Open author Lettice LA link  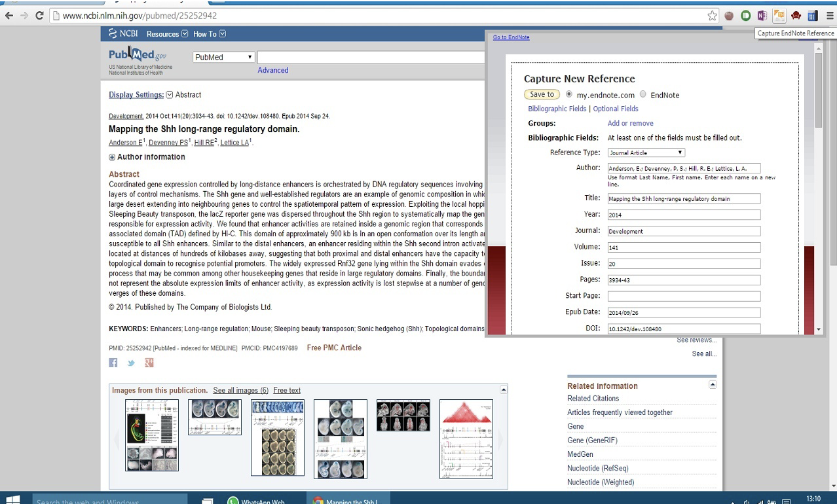[234, 143]
